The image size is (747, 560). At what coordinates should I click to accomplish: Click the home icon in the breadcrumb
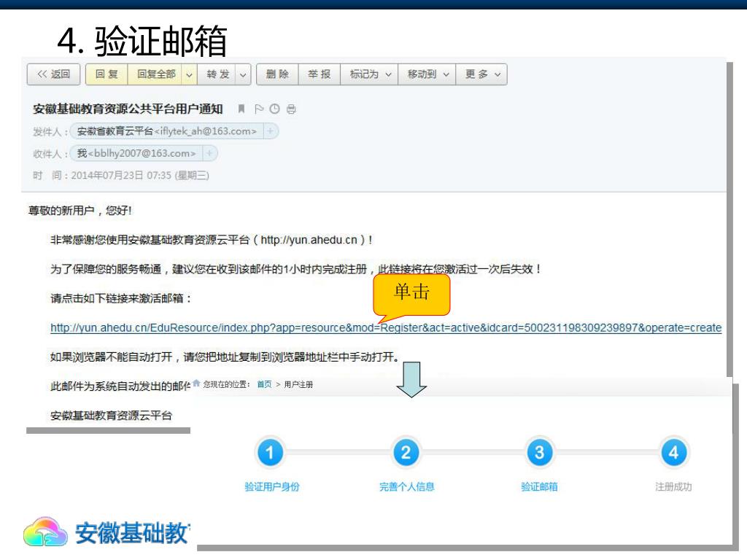point(196,384)
